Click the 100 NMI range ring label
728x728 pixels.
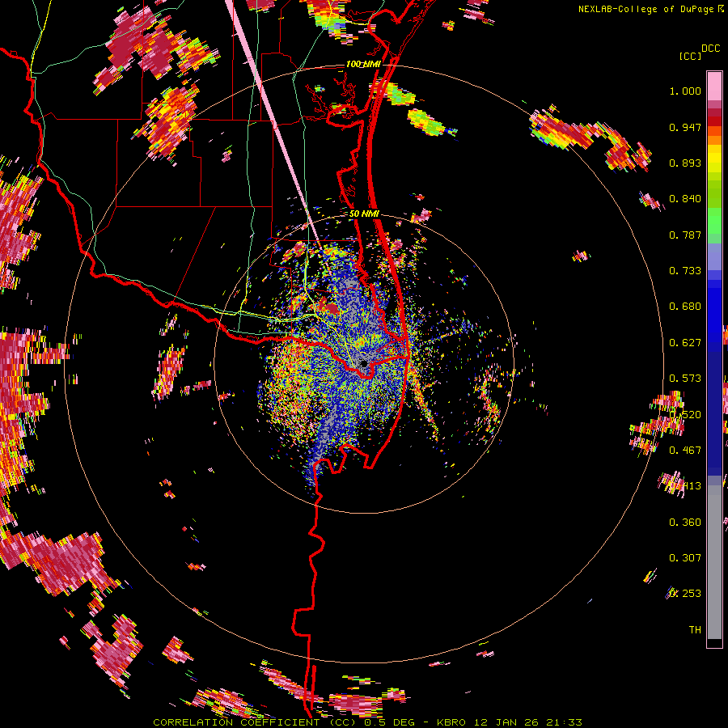pyautogui.click(x=363, y=64)
